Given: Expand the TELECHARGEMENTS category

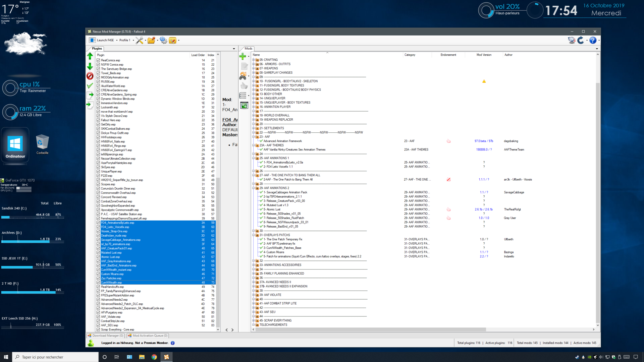Looking at the screenshot, I should [x=254, y=325].
